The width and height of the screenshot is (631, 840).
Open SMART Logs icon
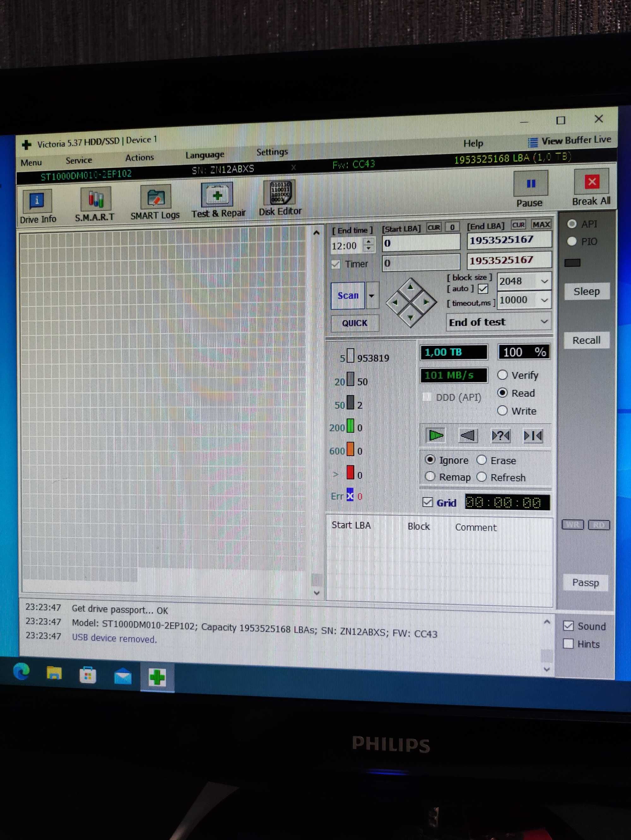(x=155, y=197)
